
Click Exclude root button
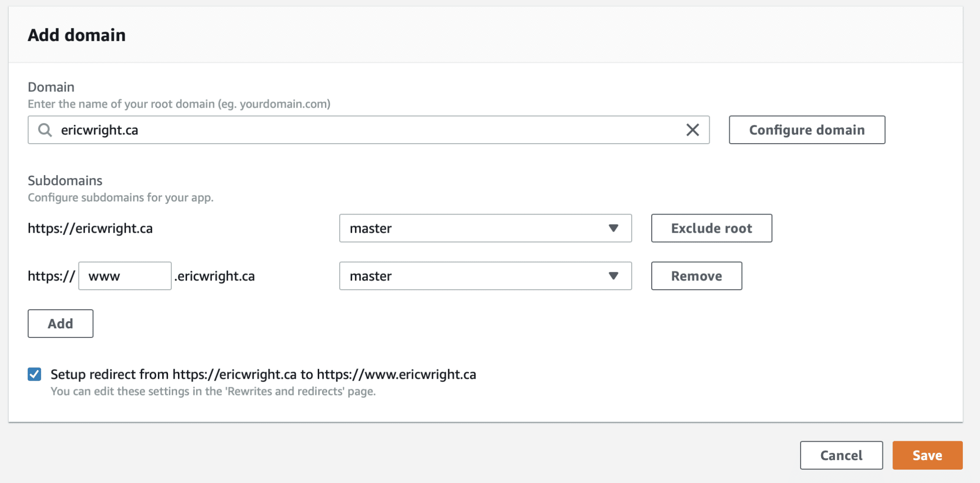(x=712, y=228)
